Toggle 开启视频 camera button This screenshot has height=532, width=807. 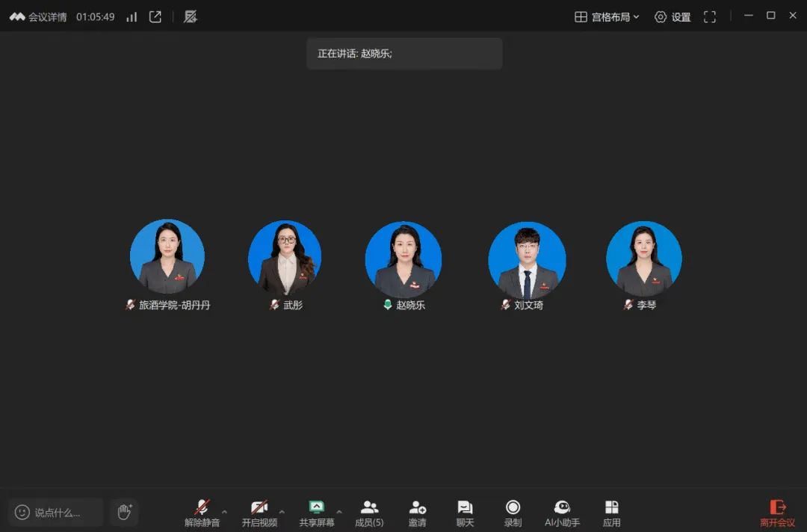click(259, 513)
